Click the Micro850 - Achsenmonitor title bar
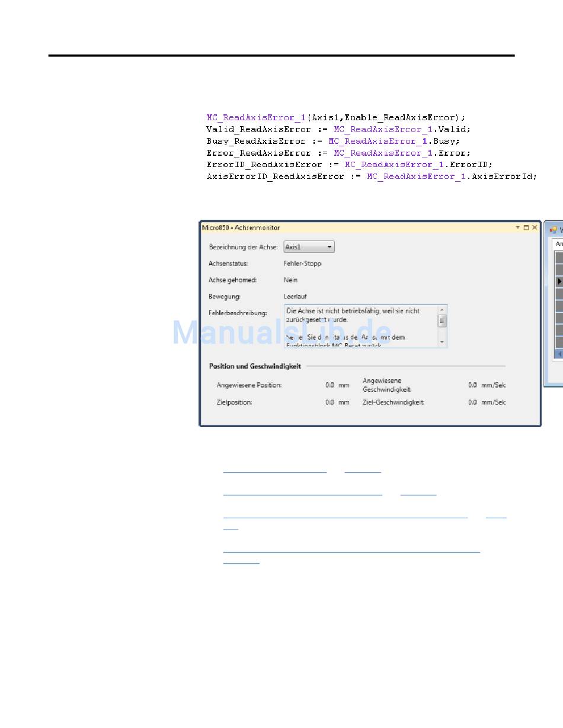Screen dimensions: 563x728 356,227
